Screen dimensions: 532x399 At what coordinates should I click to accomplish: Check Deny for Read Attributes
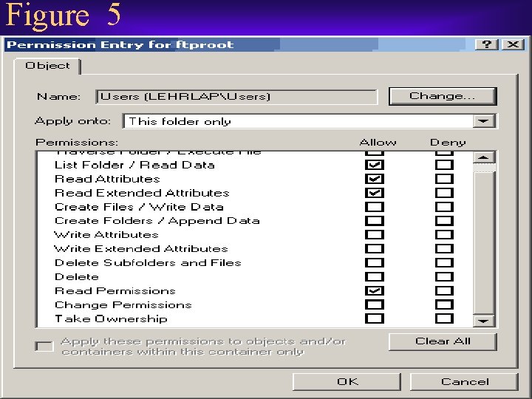coord(445,179)
